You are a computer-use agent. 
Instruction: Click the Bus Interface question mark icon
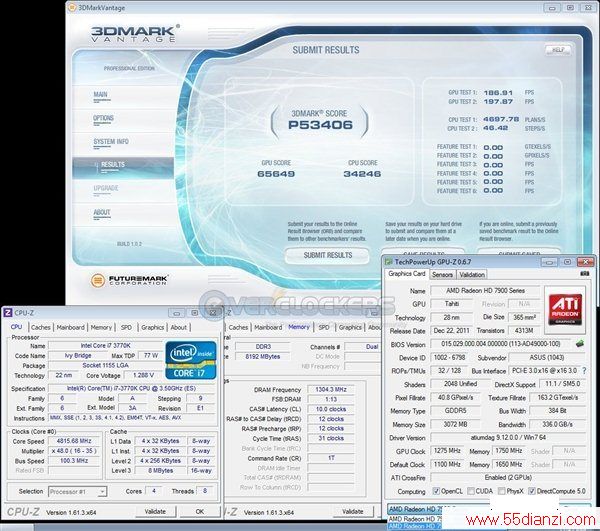click(x=584, y=371)
